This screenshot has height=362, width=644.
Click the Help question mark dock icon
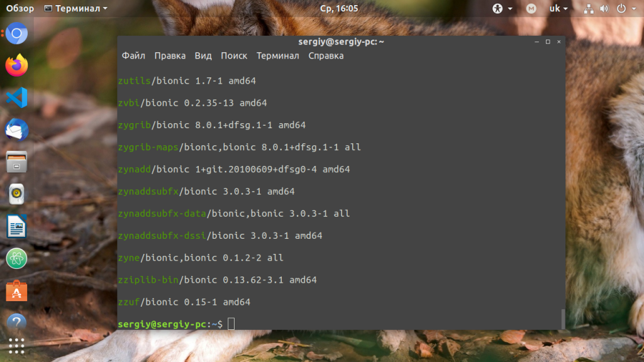coord(17,322)
